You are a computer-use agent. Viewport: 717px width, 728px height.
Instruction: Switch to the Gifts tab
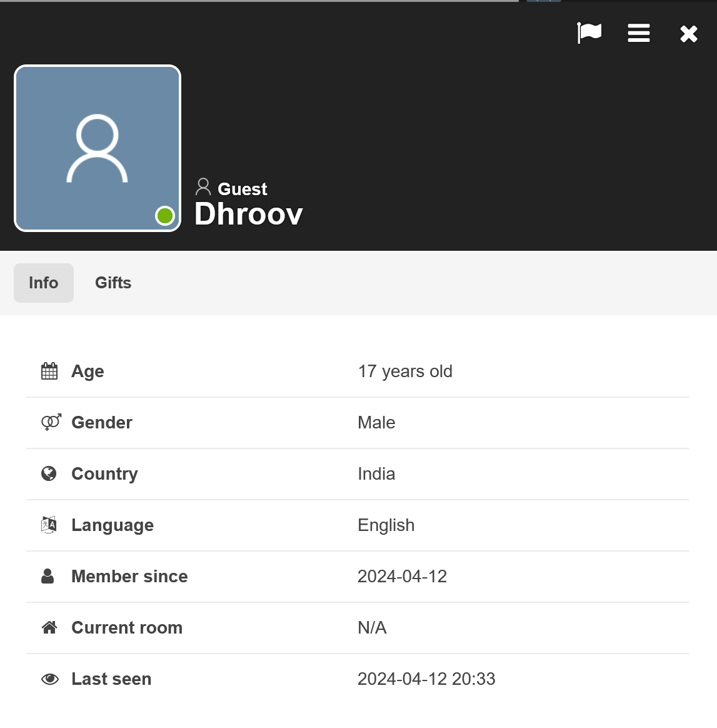point(113,283)
